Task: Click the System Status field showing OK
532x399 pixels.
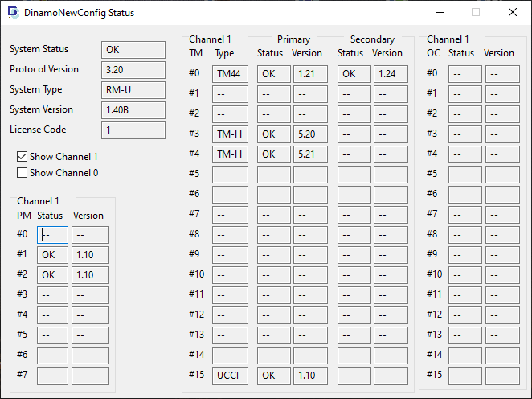Action: point(133,50)
